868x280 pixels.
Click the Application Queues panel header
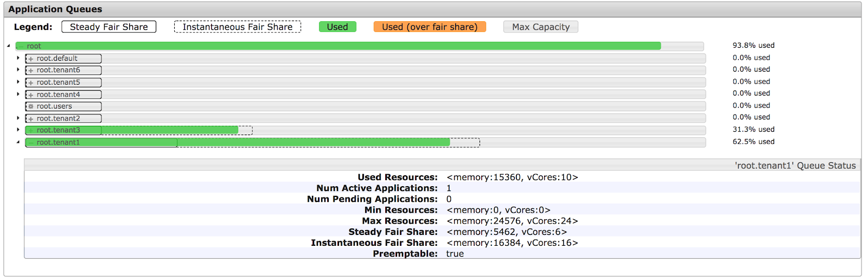click(x=432, y=9)
